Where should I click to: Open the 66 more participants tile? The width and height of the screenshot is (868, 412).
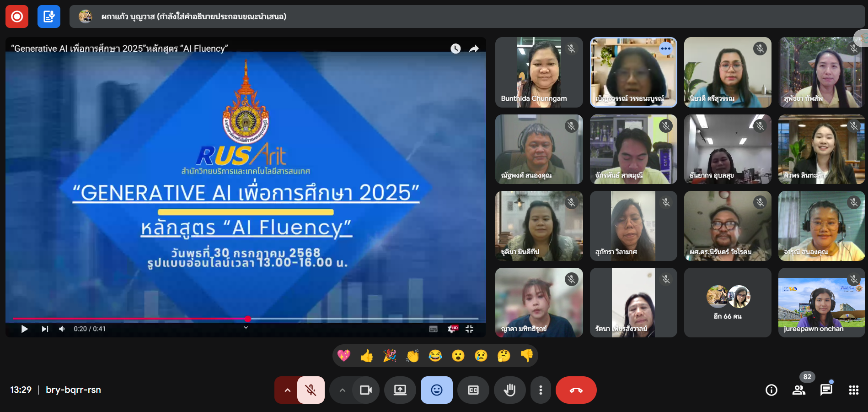pyautogui.click(x=728, y=303)
